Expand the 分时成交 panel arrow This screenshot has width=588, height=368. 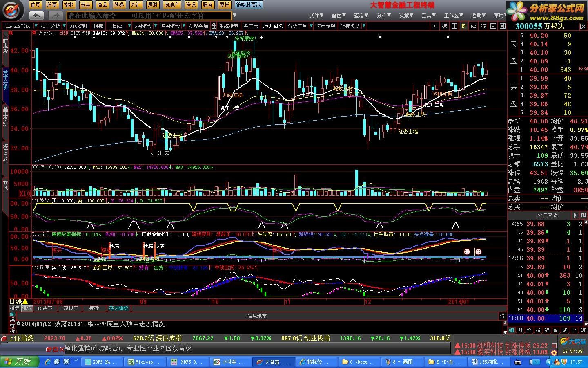tap(575, 215)
